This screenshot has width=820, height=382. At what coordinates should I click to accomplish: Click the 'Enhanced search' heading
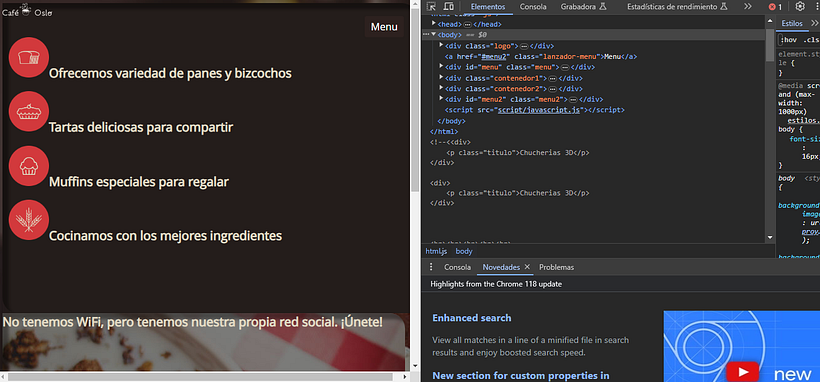[472, 318]
